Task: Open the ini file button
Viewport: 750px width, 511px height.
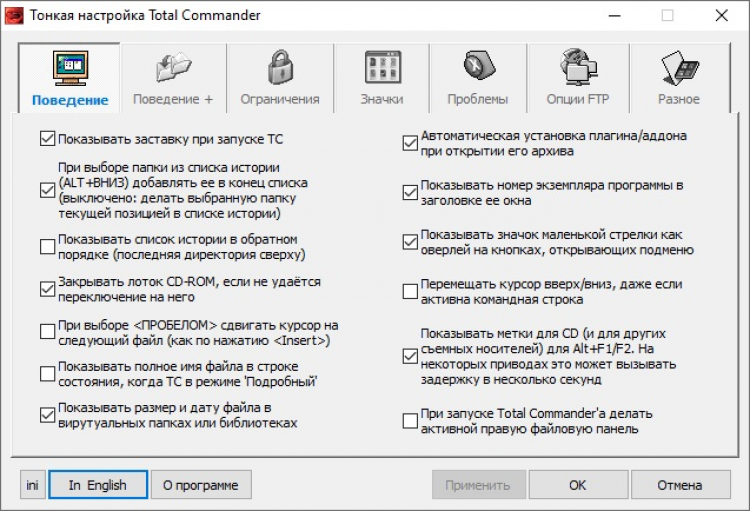Action: [x=33, y=485]
